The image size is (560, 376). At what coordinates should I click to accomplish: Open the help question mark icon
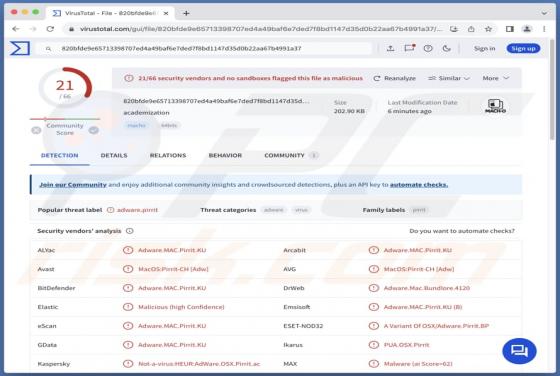(x=428, y=48)
